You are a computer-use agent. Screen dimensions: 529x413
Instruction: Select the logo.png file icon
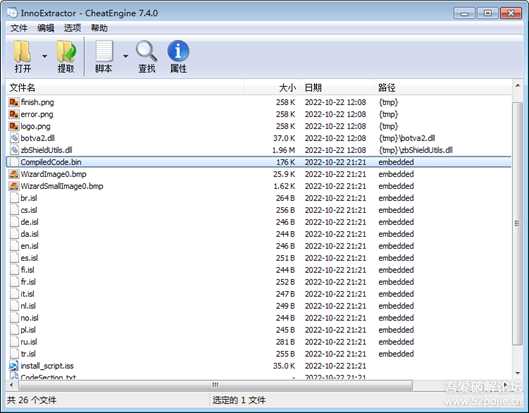pyautogui.click(x=14, y=126)
